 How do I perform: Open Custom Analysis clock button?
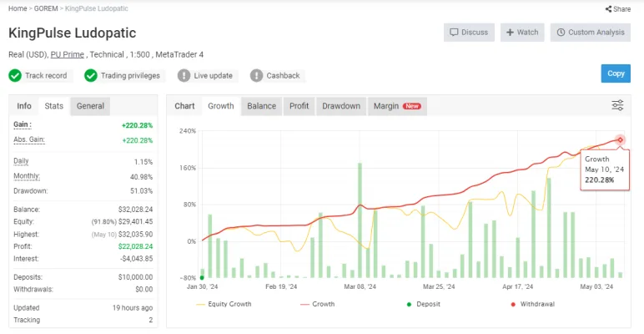591,33
